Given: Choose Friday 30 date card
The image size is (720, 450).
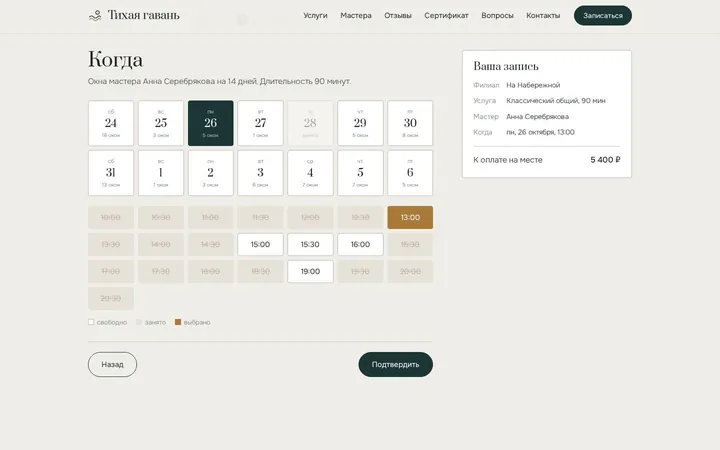Looking at the screenshot, I should click(410, 123).
